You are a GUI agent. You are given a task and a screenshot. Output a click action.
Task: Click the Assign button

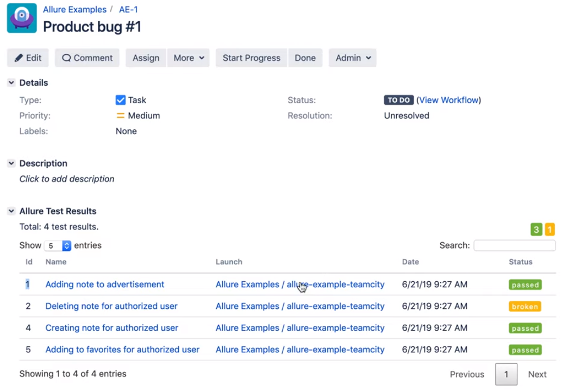coord(146,58)
